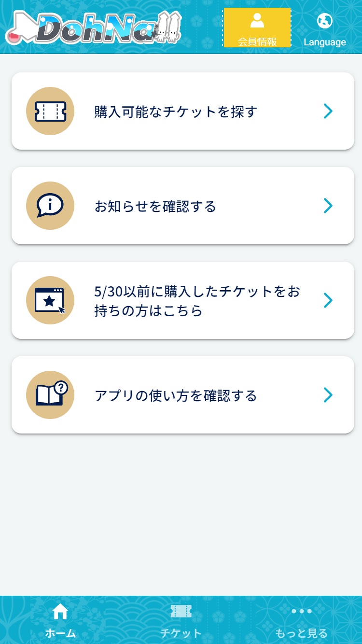The image size is (362, 644).
Task: Click the Language globe icon
Action: (325, 21)
